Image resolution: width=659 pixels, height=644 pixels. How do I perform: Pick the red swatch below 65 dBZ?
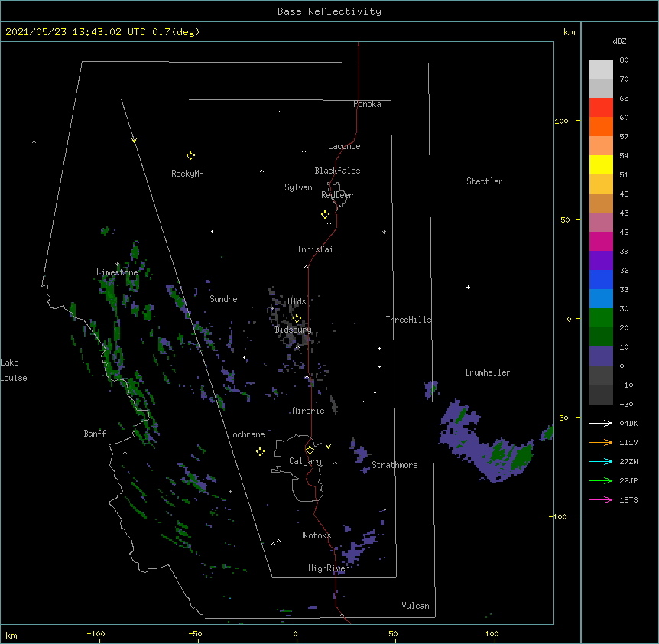601,107
